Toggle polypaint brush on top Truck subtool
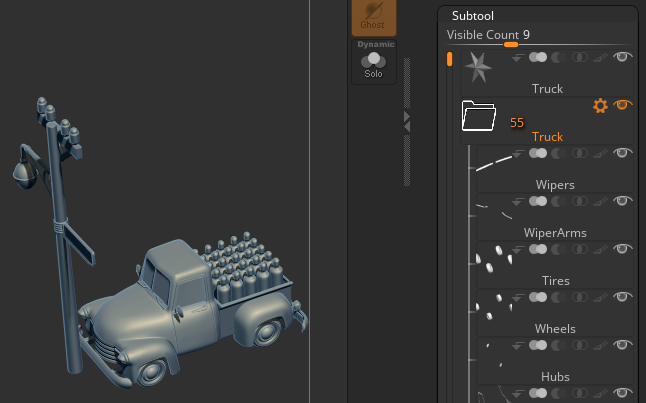646x403 pixels. 601,58
